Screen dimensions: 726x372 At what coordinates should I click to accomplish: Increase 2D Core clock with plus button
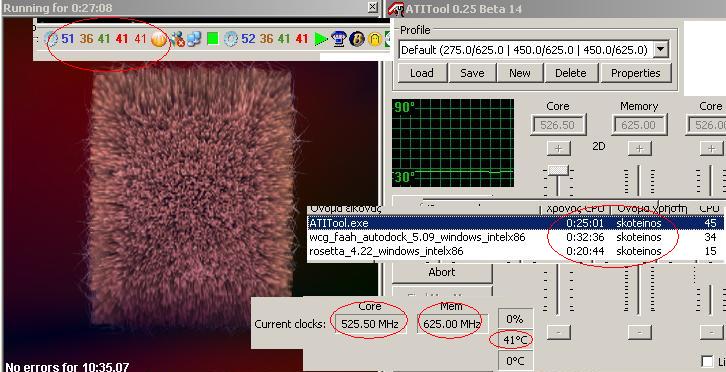click(x=558, y=148)
